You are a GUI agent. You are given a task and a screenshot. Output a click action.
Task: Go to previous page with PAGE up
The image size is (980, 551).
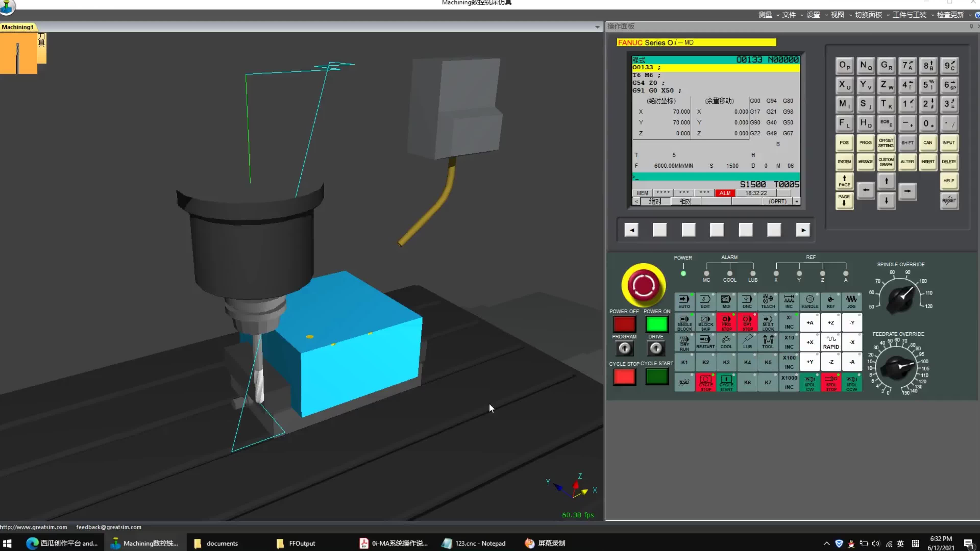(x=844, y=181)
